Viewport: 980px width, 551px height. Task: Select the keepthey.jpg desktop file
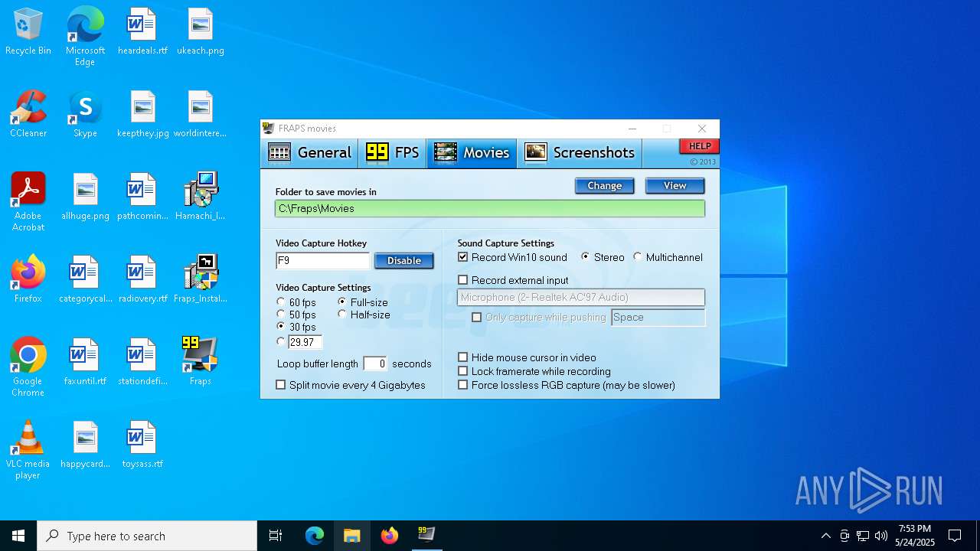pos(142,115)
